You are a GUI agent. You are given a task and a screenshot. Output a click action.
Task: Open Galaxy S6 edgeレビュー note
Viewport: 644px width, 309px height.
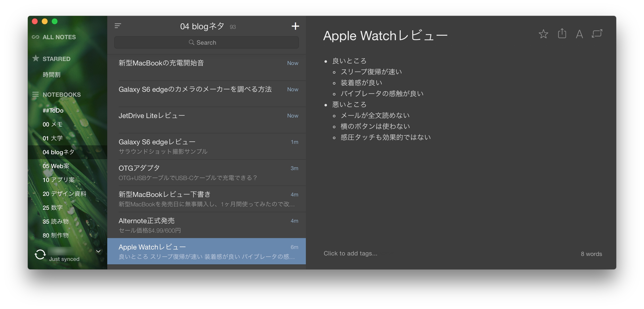click(x=207, y=146)
